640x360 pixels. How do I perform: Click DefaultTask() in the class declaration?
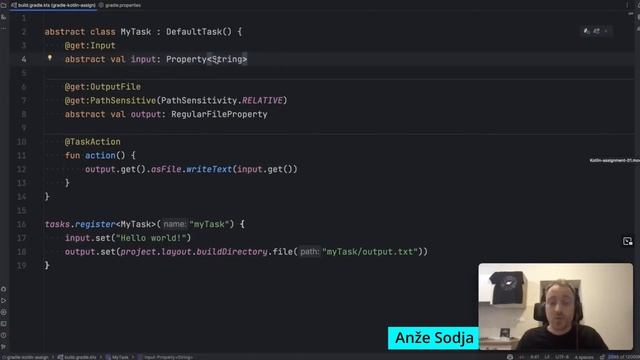(x=199, y=32)
